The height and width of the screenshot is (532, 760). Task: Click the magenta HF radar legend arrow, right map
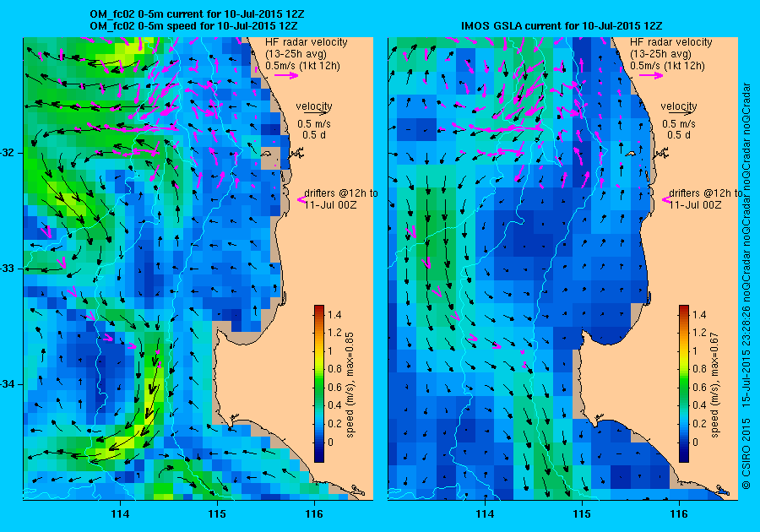click(x=651, y=75)
